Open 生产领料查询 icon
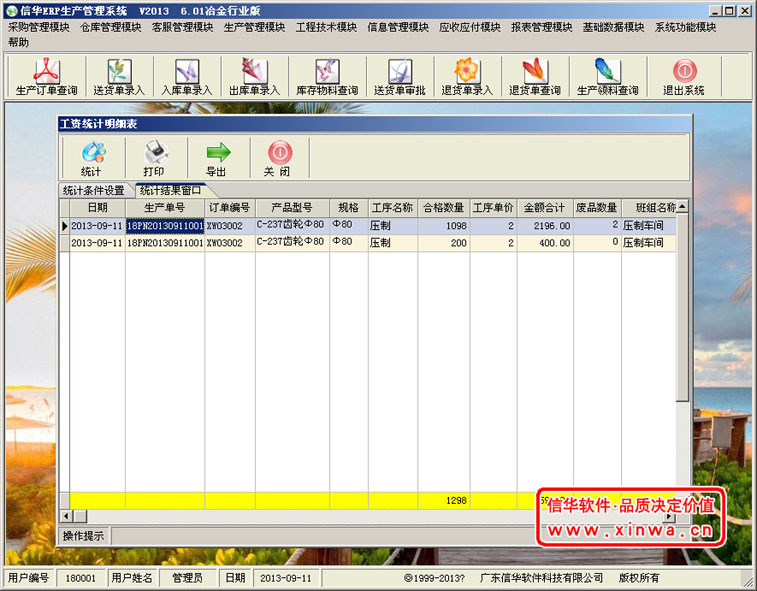Screen dimensions: 757x591 click(x=607, y=76)
